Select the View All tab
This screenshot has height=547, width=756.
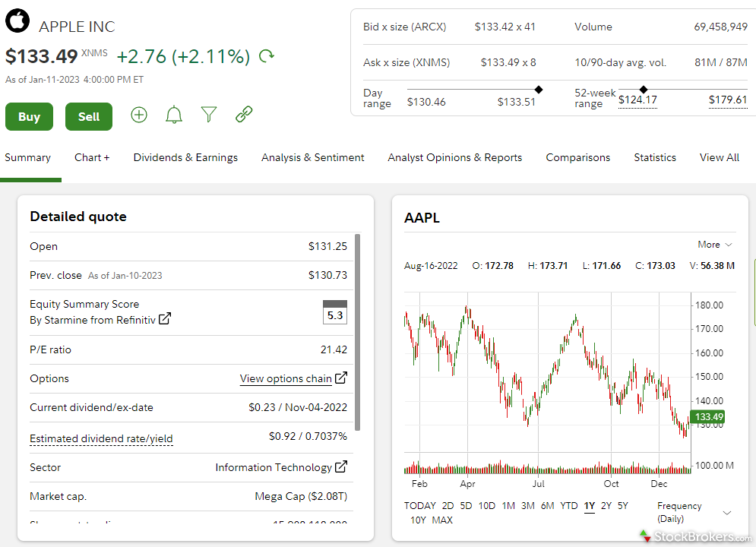[720, 157]
